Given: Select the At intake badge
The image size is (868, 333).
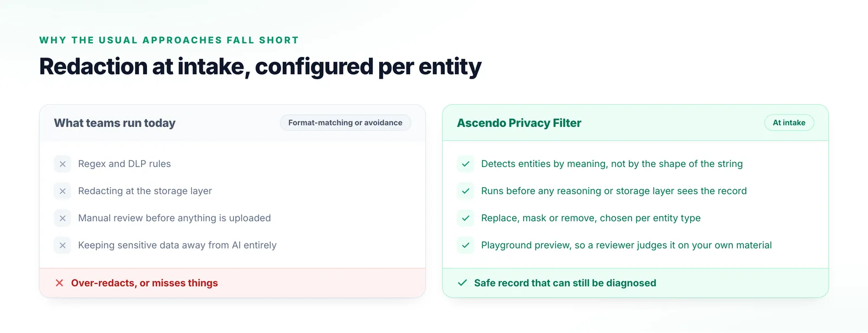Looking at the screenshot, I should (789, 123).
